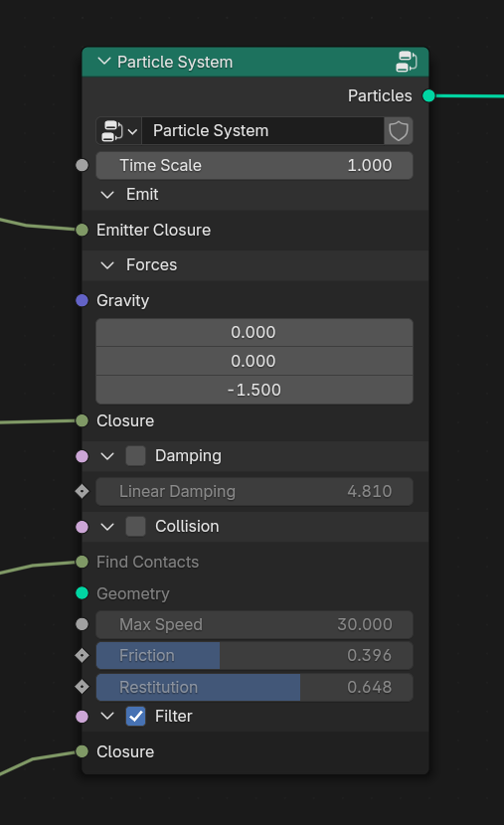Click the Particles output socket
504x825 pixels.
(428, 95)
